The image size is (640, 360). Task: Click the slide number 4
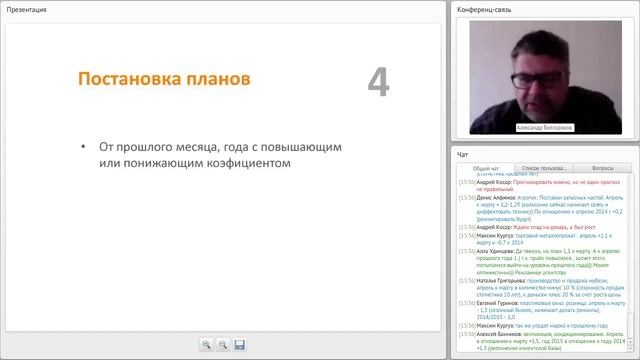pos(378,82)
